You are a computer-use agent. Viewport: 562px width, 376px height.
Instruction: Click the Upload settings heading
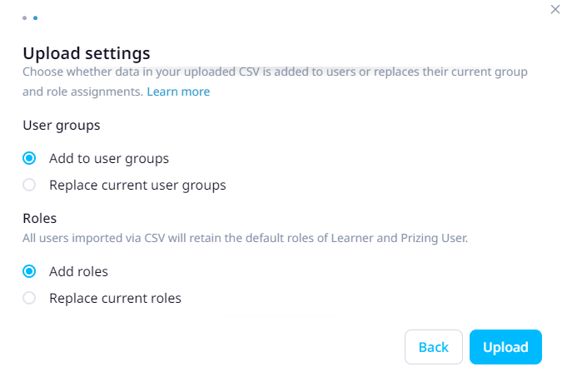click(x=86, y=53)
